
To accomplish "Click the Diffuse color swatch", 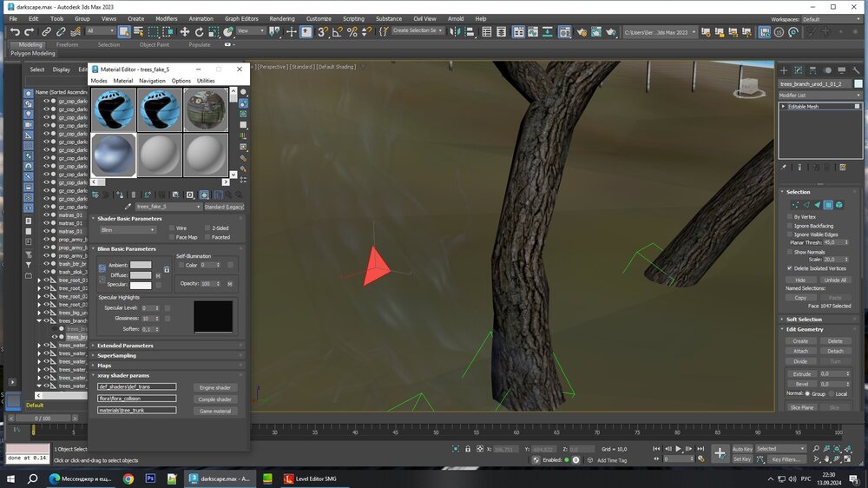I will (141, 275).
